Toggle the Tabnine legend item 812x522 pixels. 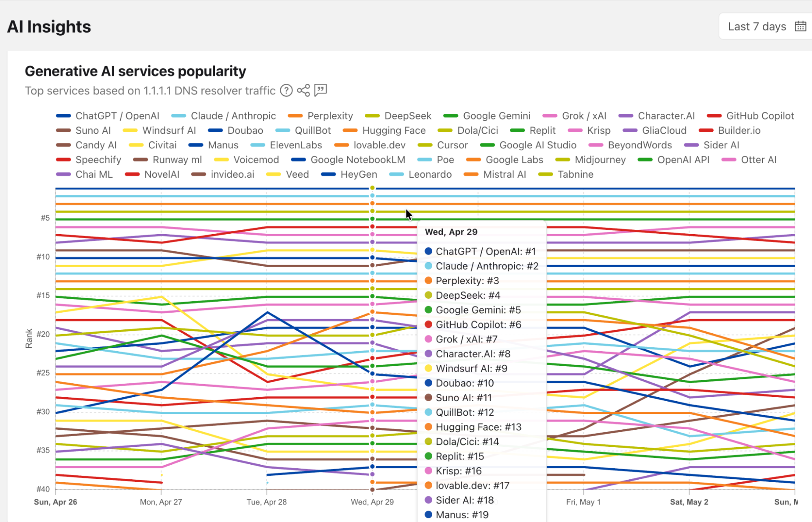566,174
